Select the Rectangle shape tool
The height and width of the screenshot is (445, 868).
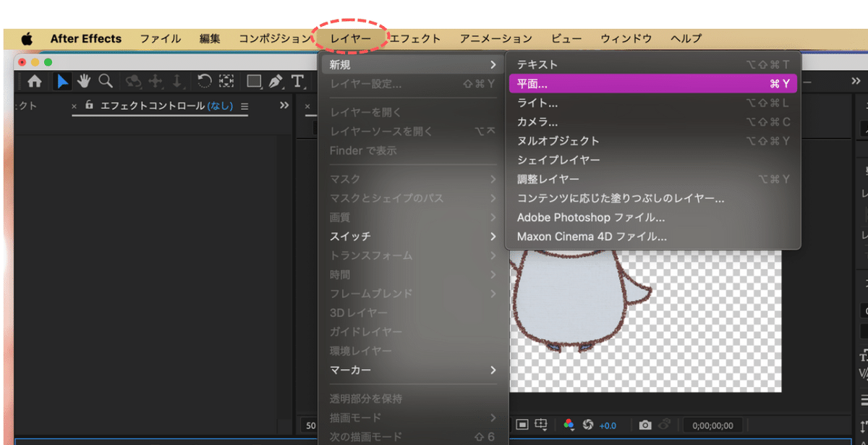click(x=255, y=81)
